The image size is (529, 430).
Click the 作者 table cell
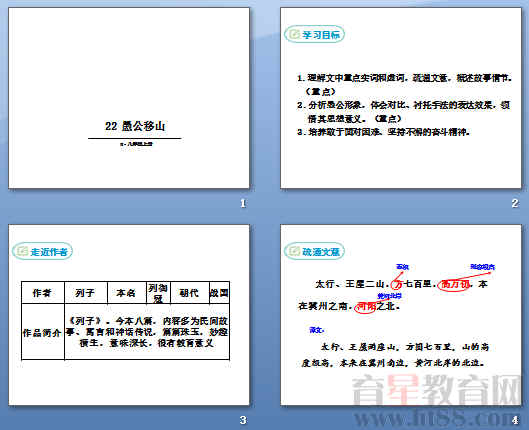point(43,293)
